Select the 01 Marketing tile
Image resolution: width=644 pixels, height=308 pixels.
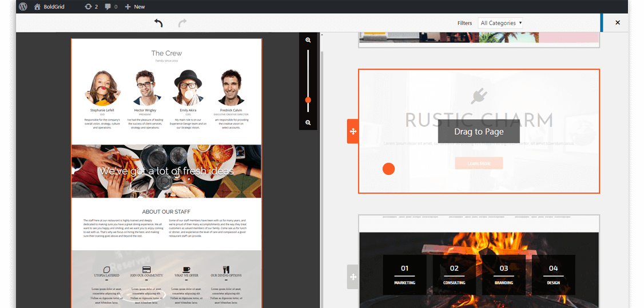pyautogui.click(x=404, y=275)
